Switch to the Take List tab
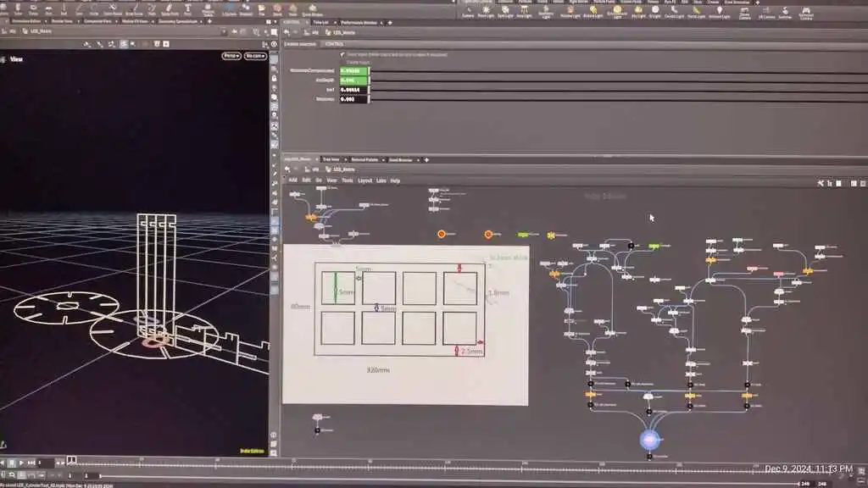This screenshot has width=868, height=488. (x=320, y=23)
